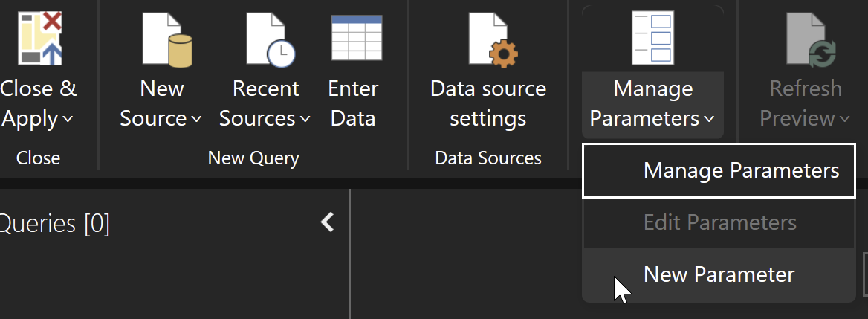Image resolution: width=868 pixels, height=319 pixels.
Task: Click the Manage Parameters list icon
Action: point(652,37)
